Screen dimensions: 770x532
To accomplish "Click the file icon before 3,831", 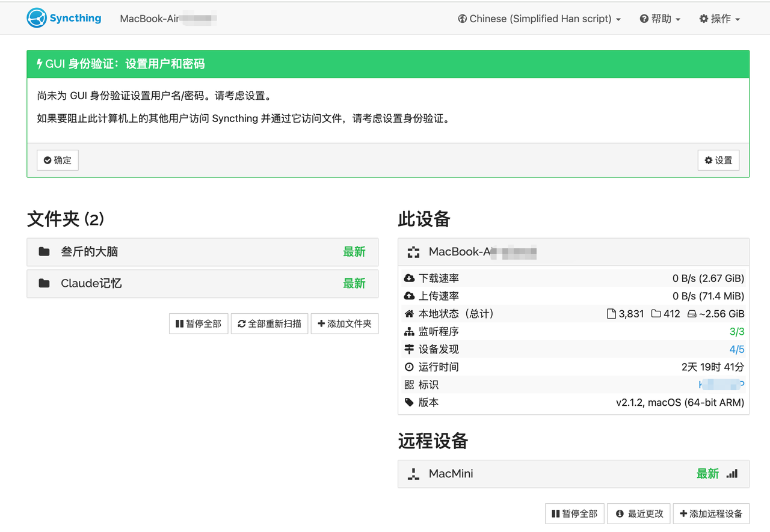I will click(612, 314).
